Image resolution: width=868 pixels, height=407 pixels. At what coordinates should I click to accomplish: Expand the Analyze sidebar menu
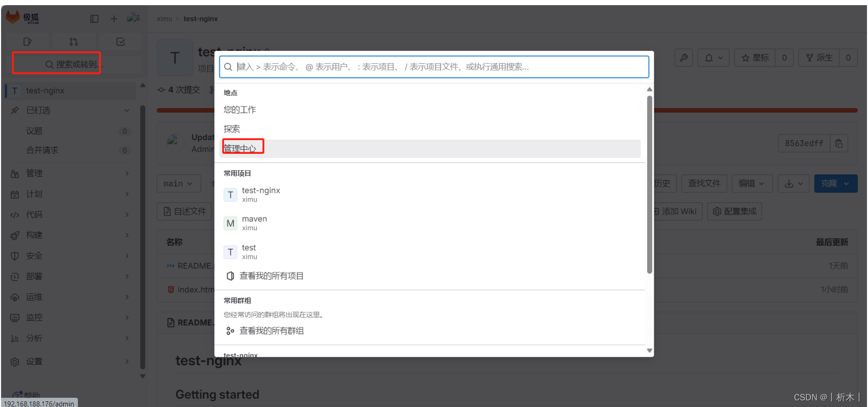click(x=71, y=338)
